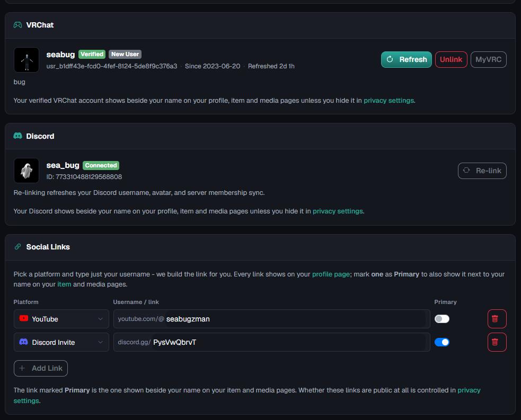
Task: Click the YouTube platform logo icon
Action: pyautogui.click(x=24, y=318)
